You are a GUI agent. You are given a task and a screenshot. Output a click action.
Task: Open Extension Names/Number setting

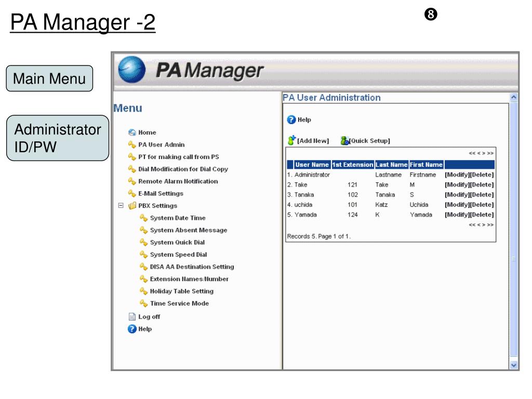tap(189, 279)
